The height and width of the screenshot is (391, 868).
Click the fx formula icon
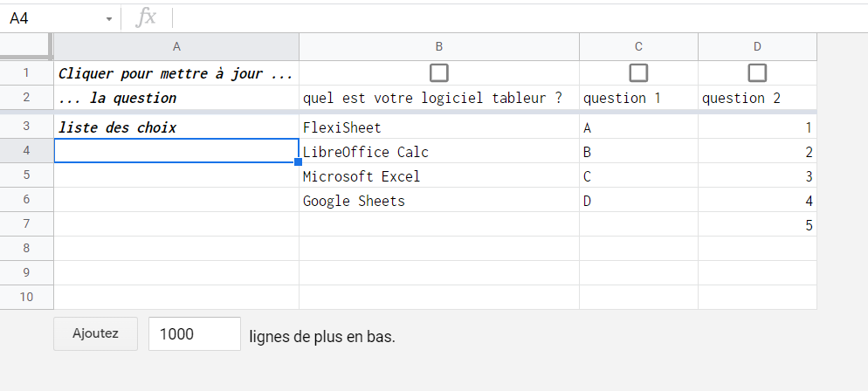pyautogui.click(x=147, y=17)
